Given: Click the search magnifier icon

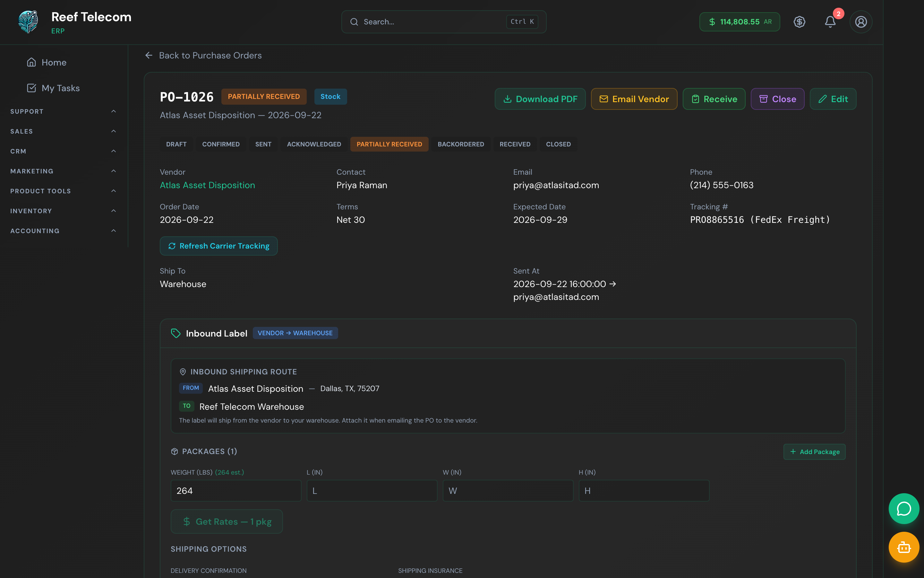Looking at the screenshot, I should [354, 22].
